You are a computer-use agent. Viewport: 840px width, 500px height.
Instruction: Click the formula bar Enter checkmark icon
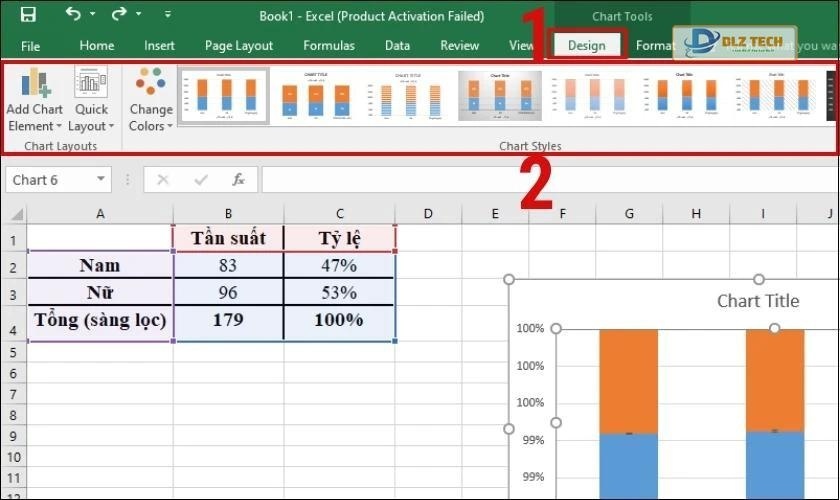[201, 180]
